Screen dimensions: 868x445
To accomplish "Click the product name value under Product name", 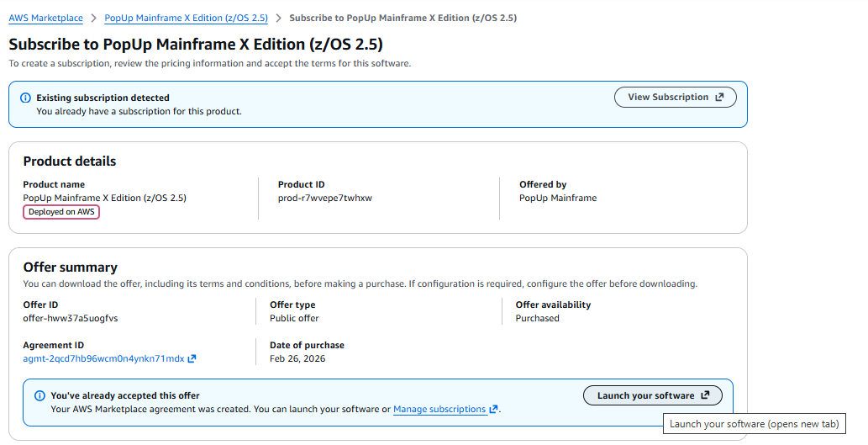I will [105, 198].
